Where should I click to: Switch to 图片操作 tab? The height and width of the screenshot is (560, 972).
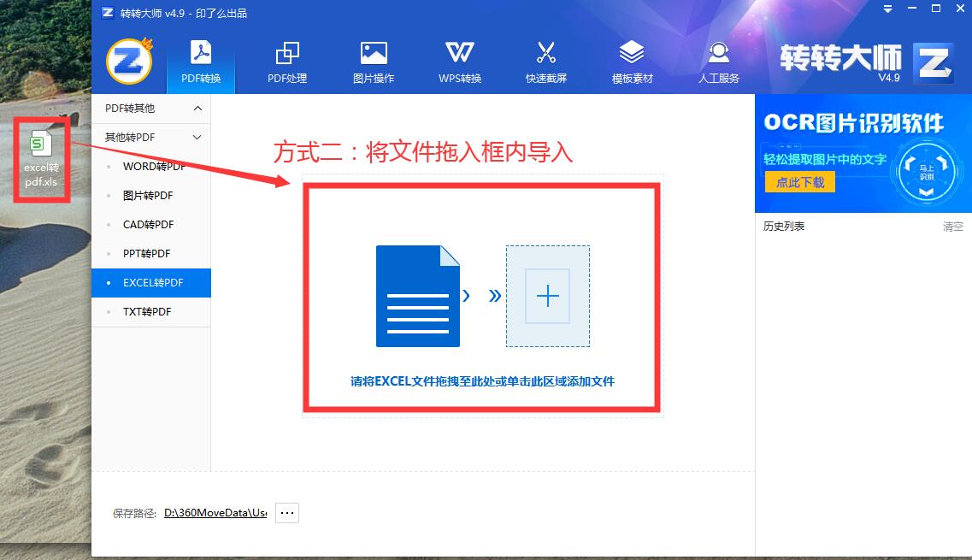click(x=374, y=62)
